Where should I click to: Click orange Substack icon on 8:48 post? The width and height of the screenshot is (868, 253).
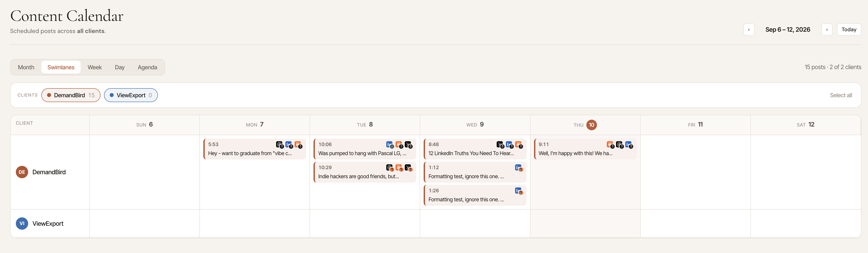[x=518, y=144]
